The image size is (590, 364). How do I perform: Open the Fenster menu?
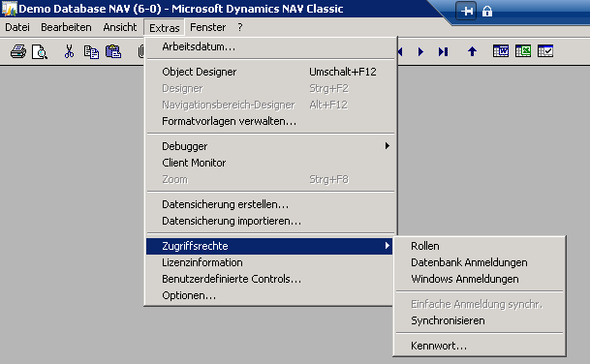[207, 27]
